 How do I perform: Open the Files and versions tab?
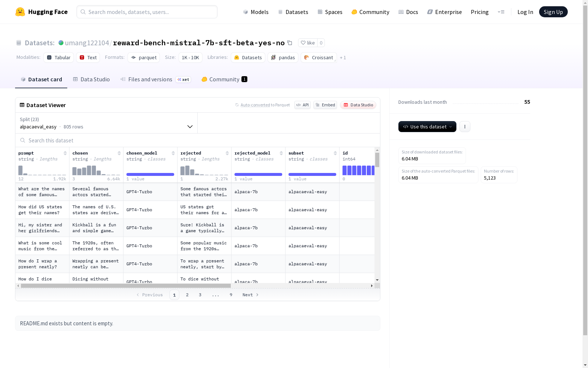pyautogui.click(x=155, y=79)
